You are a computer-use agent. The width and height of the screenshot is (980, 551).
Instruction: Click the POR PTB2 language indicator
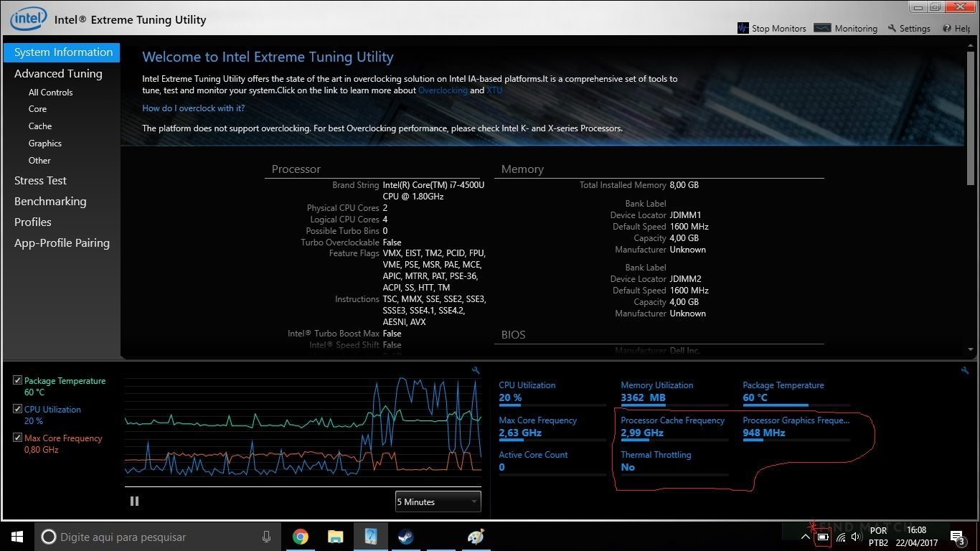[x=878, y=537]
